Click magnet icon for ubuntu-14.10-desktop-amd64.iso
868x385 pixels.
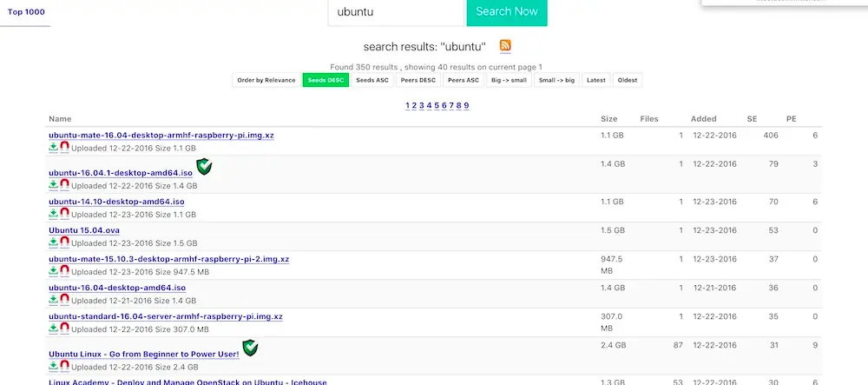[65, 213]
